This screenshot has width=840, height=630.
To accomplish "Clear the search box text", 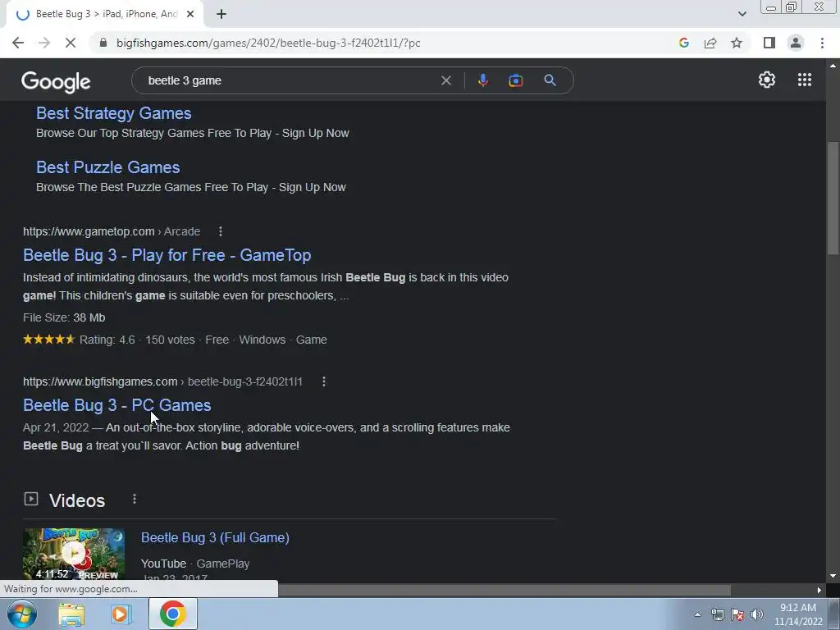I will pyautogui.click(x=445, y=80).
